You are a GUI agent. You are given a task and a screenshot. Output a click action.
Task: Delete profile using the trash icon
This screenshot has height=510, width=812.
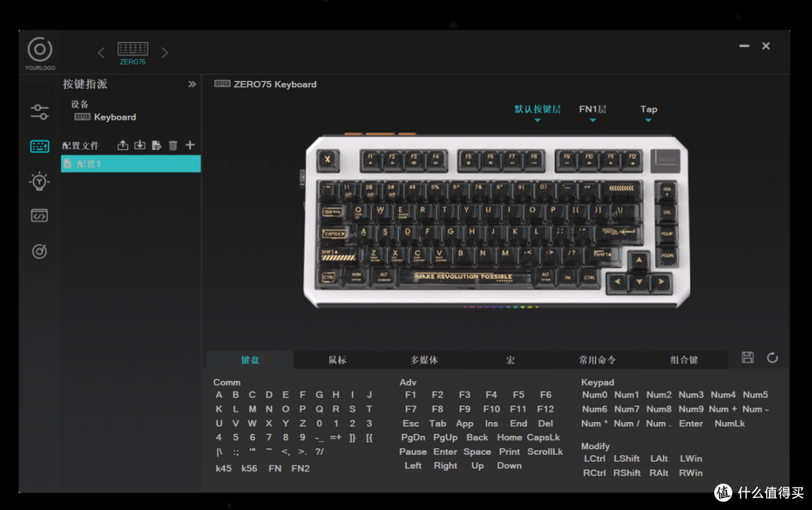tap(173, 145)
